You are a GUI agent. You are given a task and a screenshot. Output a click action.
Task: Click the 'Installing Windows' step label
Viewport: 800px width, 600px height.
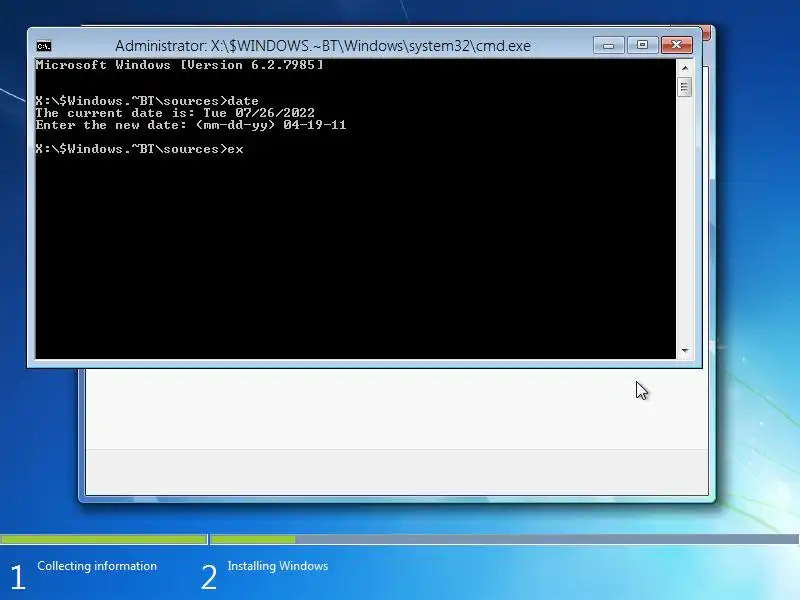tap(278, 566)
